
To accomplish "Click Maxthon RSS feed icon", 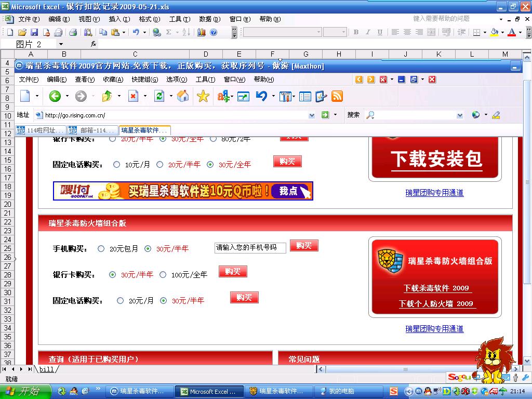I will click(x=337, y=96).
